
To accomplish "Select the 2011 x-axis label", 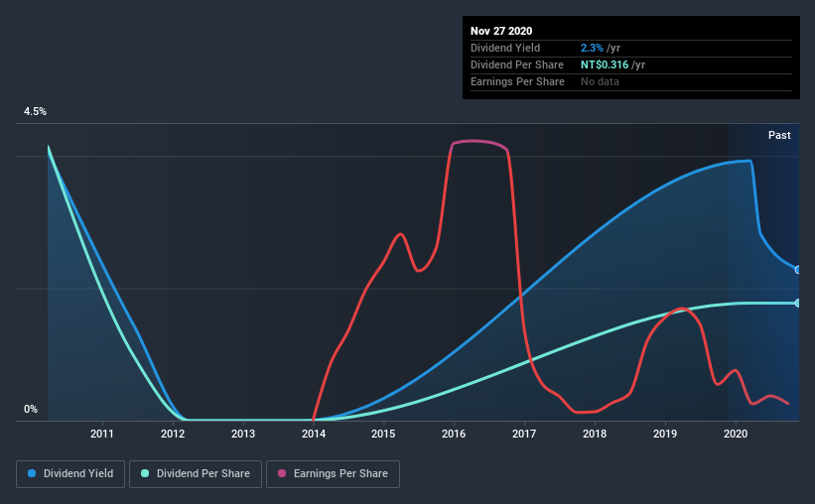I will (102, 434).
